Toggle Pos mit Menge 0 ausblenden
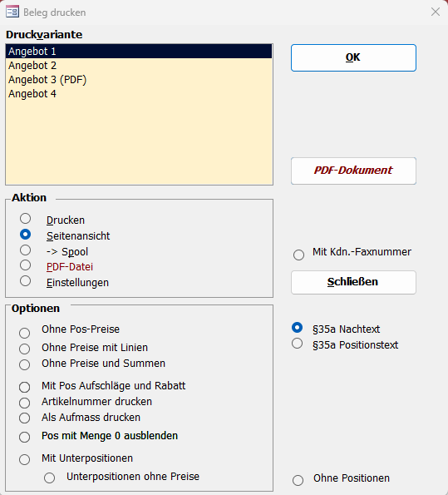 tap(24, 437)
